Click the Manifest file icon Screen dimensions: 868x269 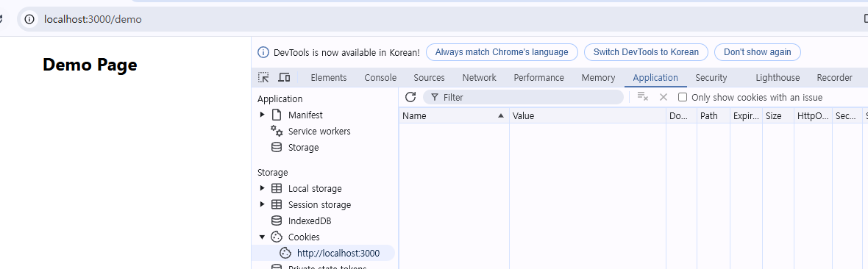[277, 115]
